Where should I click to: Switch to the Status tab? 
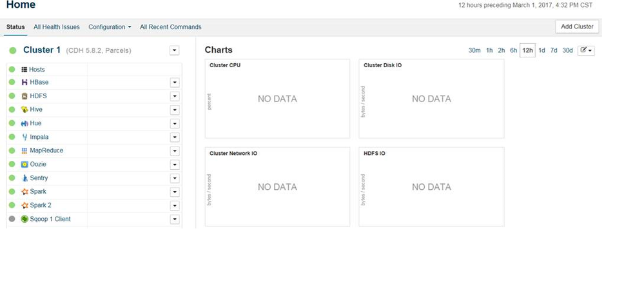tap(15, 26)
